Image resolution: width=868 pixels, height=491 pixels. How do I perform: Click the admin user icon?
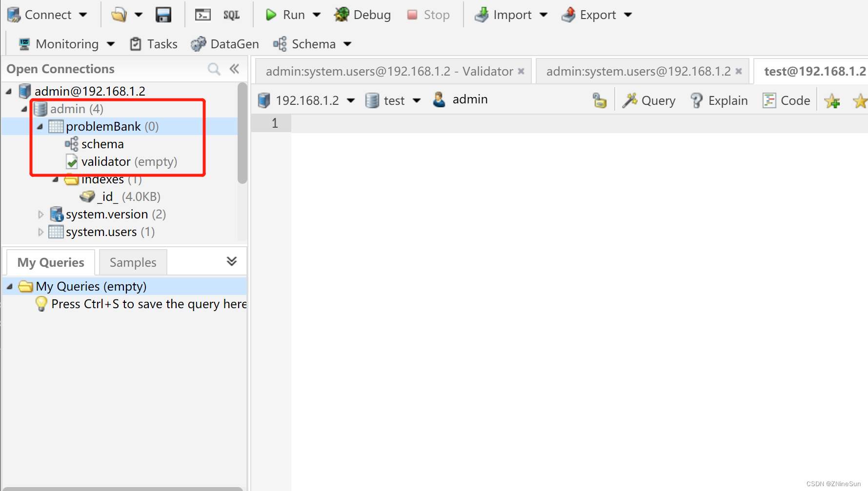click(439, 99)
